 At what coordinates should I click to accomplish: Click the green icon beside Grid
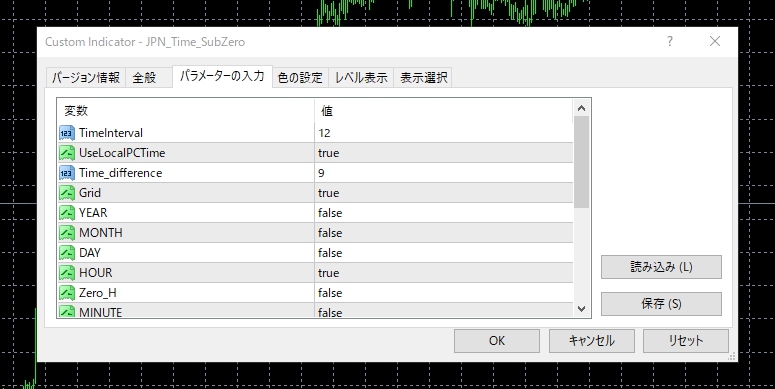click(67, 193)
